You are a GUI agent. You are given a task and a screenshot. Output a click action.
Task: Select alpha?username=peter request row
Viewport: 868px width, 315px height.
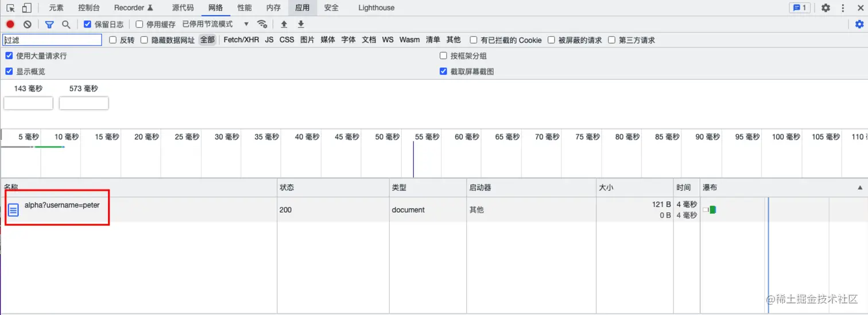click(x=434, y=210)
